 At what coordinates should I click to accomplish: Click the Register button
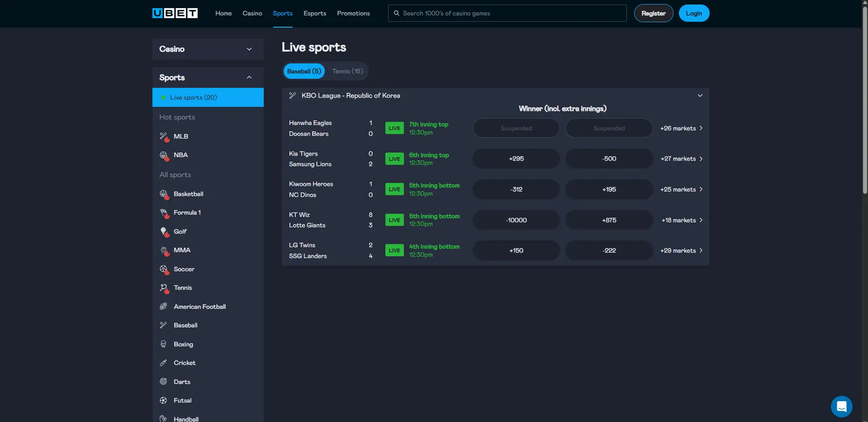coord(653,13)
